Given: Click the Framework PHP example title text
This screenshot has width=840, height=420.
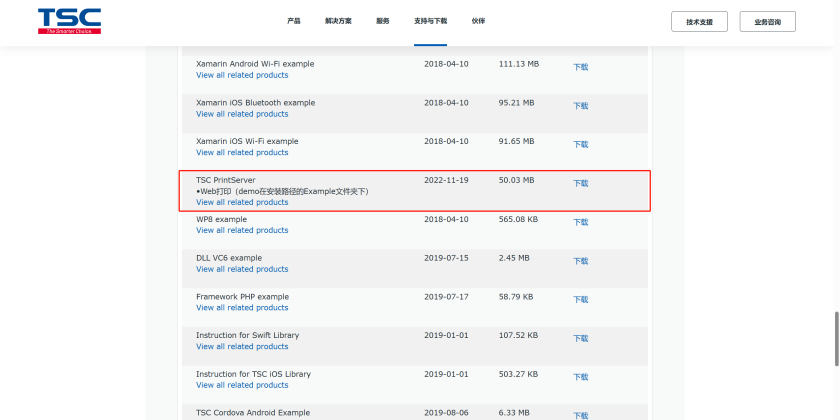Looking at the screenshot, I should [x=242, y=297].
